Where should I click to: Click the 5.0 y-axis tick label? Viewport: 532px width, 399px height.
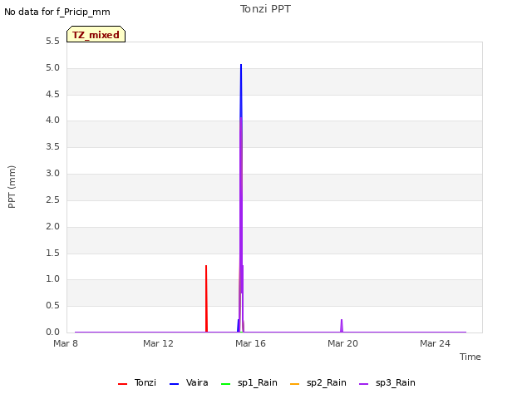(52, 68)
